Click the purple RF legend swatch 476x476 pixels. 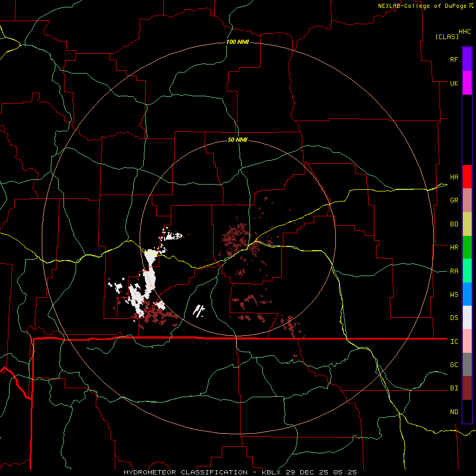click(467, 59)
